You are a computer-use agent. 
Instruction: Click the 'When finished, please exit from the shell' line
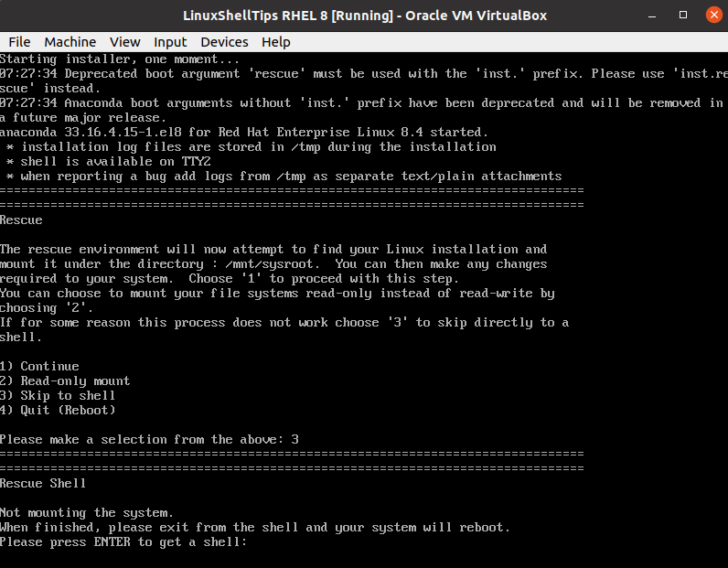point(255,527)
